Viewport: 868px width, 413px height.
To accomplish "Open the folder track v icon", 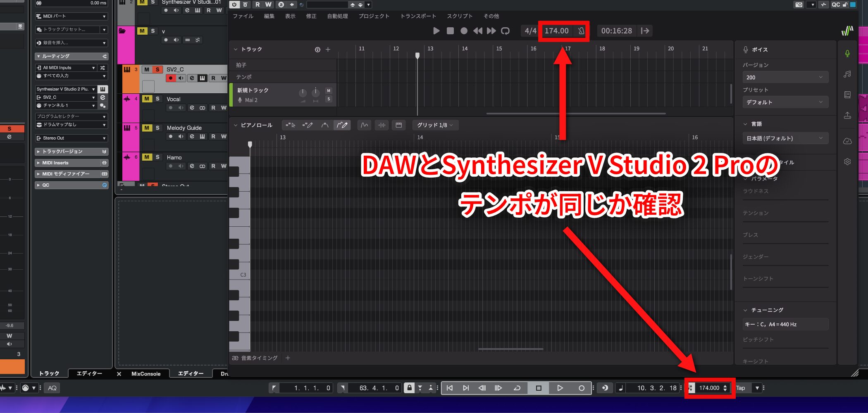I will tap(122, 31).
